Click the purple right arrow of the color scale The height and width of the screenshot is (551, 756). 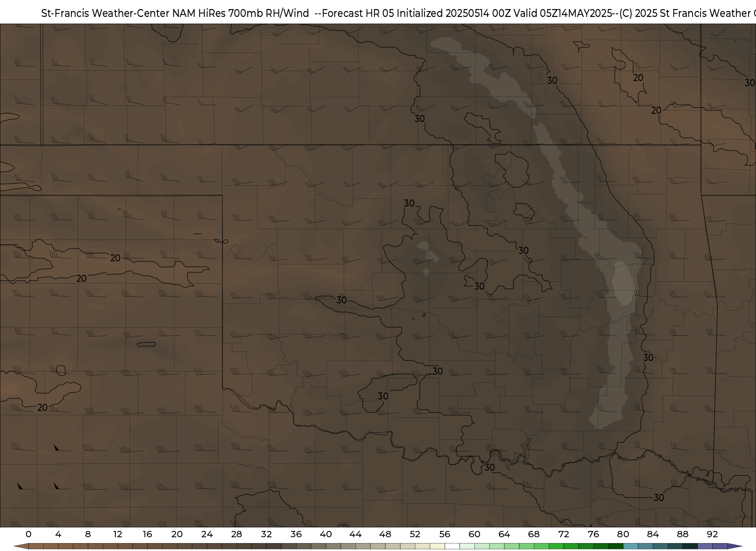(734, 547)
